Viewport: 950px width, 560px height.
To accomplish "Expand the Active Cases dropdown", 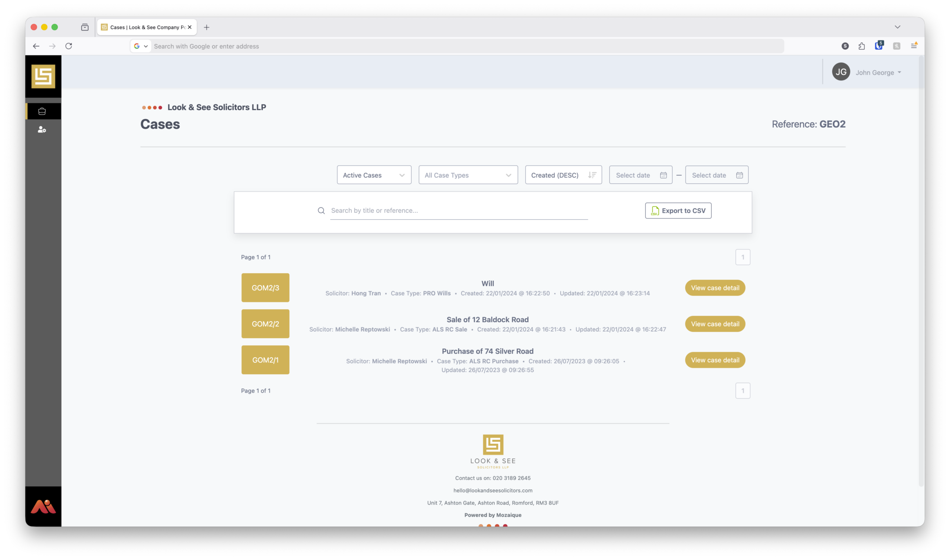I will [374, 175].
